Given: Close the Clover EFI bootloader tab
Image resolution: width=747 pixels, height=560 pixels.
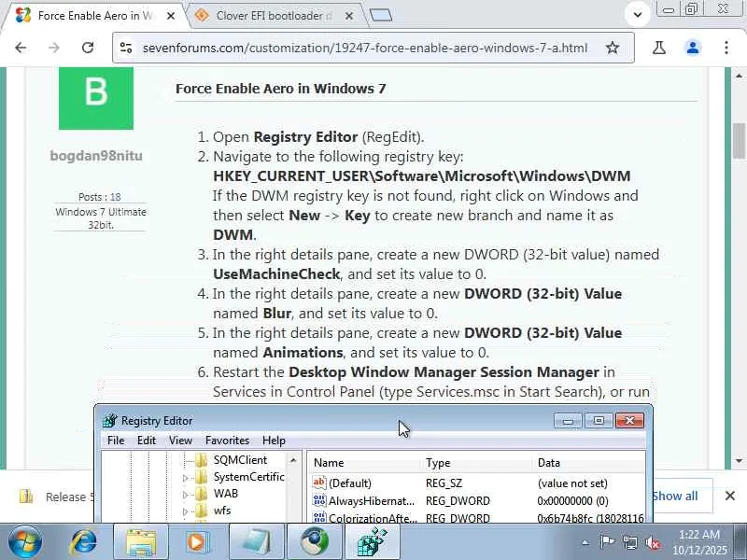Looking at the screenshot, I should 349,16.
